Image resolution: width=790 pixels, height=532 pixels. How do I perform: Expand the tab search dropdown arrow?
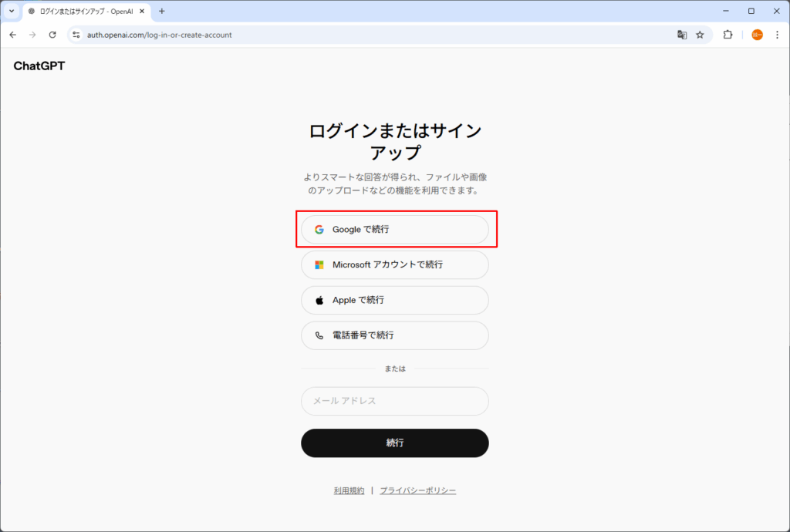(x=12, y=12)
